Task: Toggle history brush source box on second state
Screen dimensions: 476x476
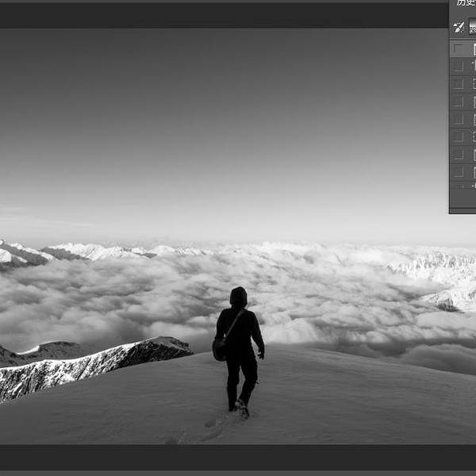Action: pyautogui.click(x=459, y=67)
